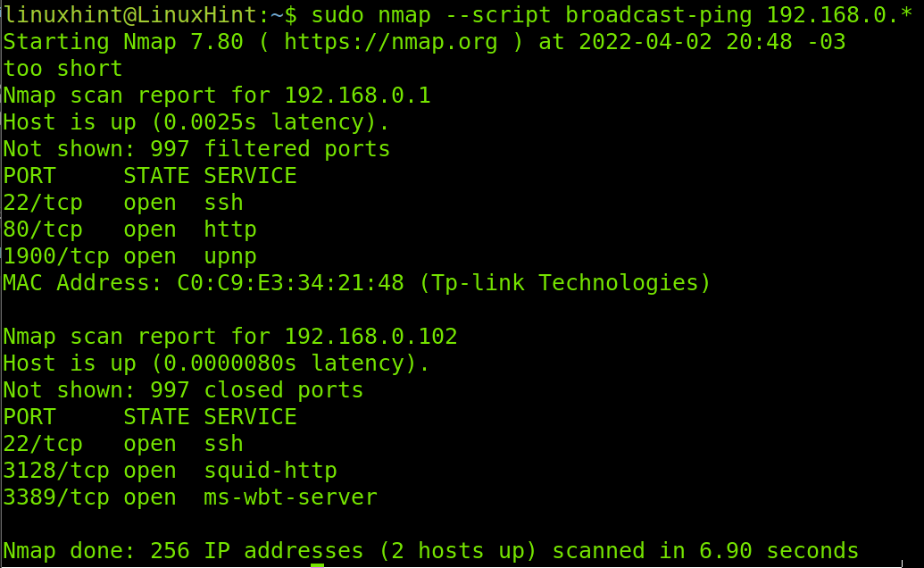Click the 1900/tcp upnp port line
Viewport: 924px width, 568px height.
[130, 257]
